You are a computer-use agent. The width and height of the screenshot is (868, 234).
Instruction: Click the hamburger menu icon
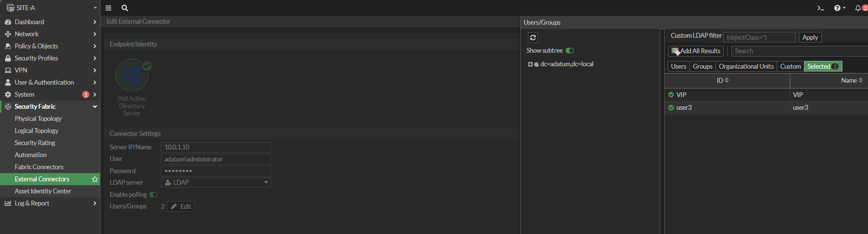[x=108, y=8]
